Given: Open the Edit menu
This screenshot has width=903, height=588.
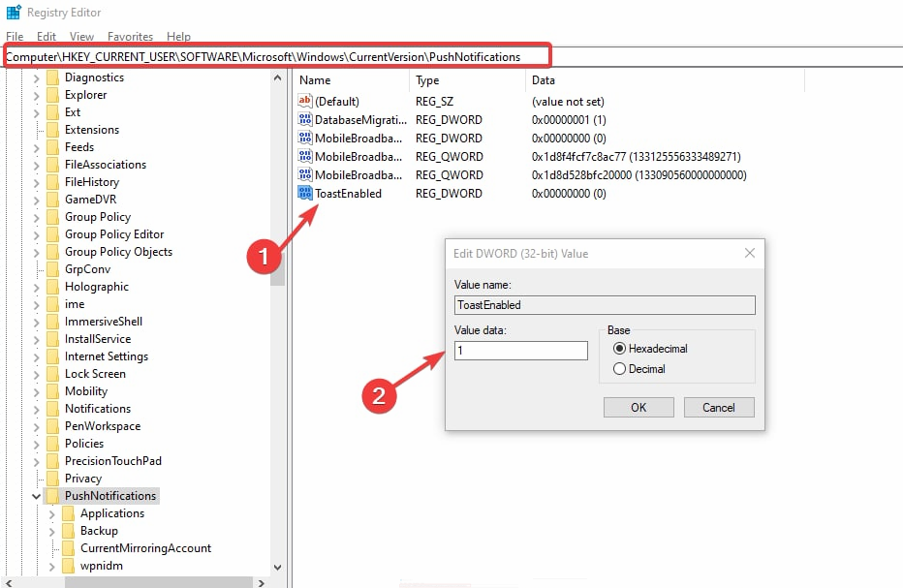Looking at the screenshot, I should (47, 36).
